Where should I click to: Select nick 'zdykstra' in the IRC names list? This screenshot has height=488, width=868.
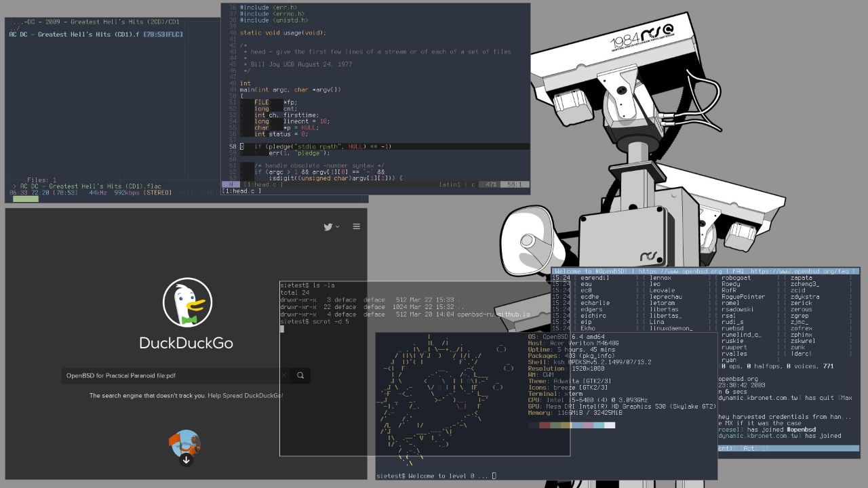[805, 297]
